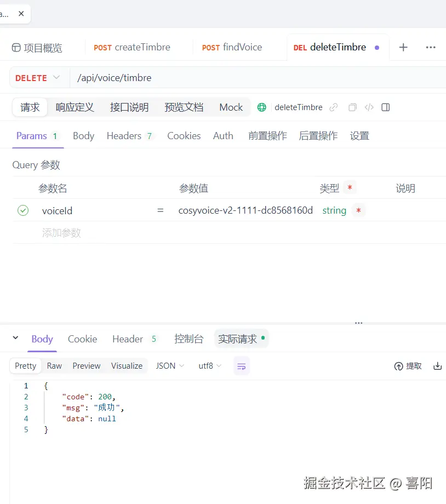Open the 前置操作 pre-processors tab
Screen dimensions: 446x504
pos(267,136)
